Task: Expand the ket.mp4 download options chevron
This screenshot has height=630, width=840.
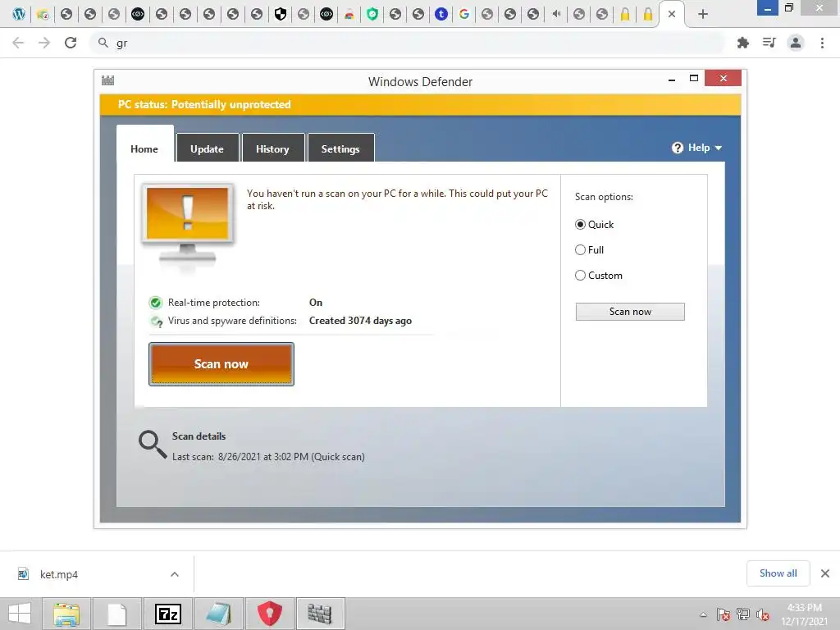Action: [x=175, y=574]
